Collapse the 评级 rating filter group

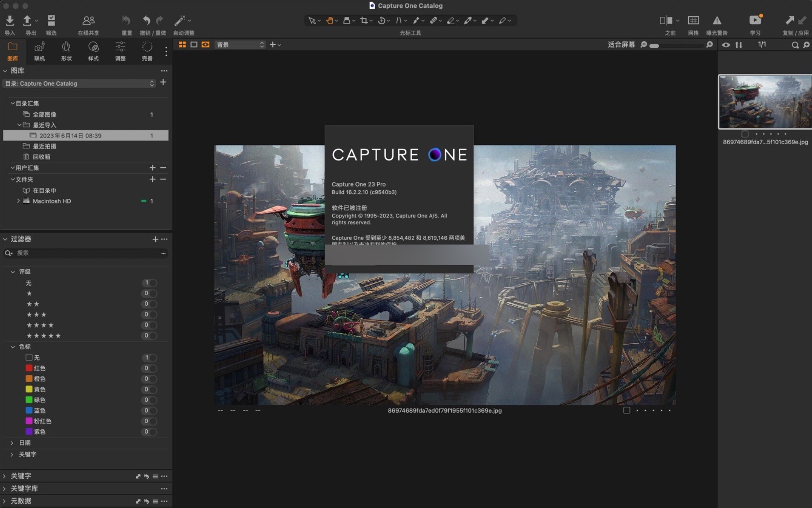click(12, 272)
